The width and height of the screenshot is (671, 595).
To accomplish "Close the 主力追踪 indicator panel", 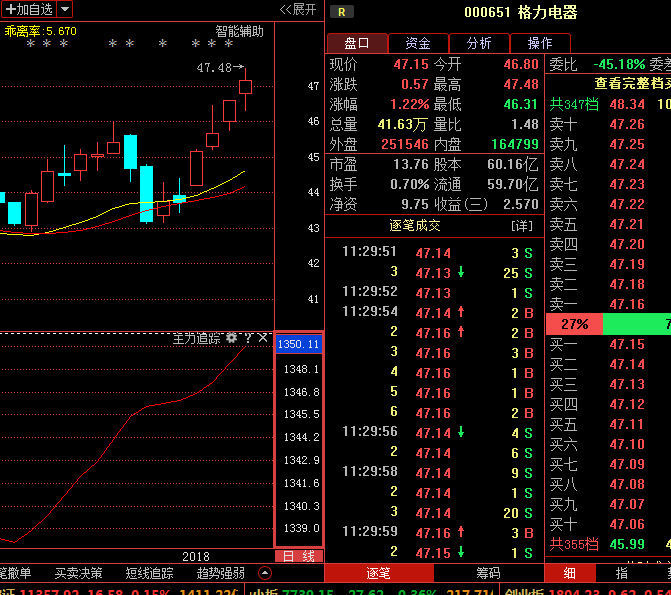I will coord(263,339).
